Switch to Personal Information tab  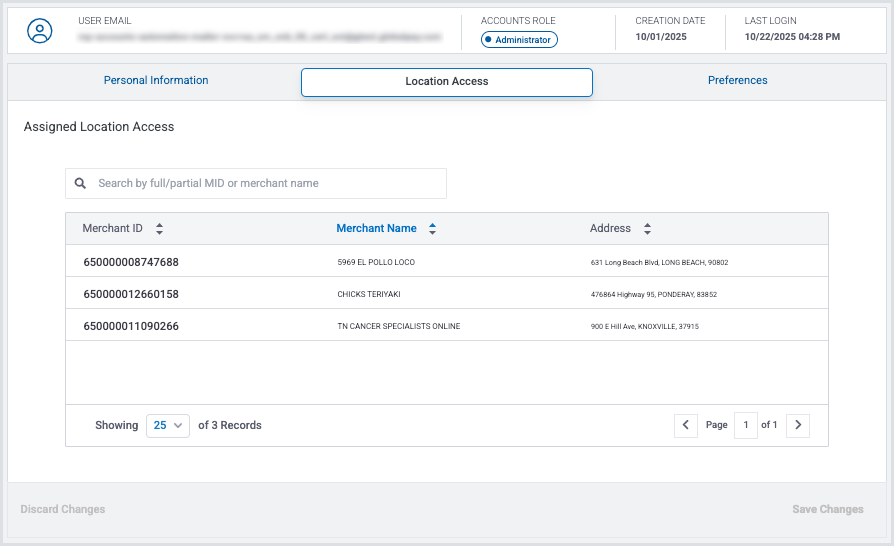(x=156, y=81)
